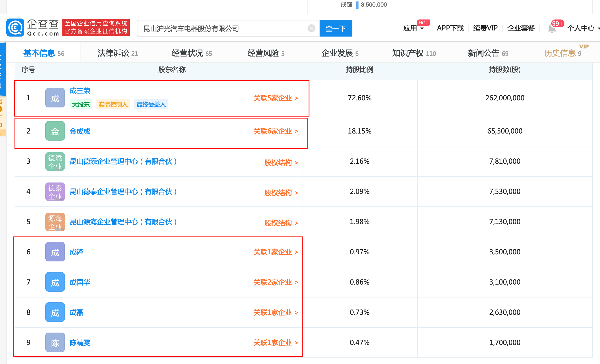Expand 关联2家企业 for 成国华

pyautogui.click(x=276, y=282)
